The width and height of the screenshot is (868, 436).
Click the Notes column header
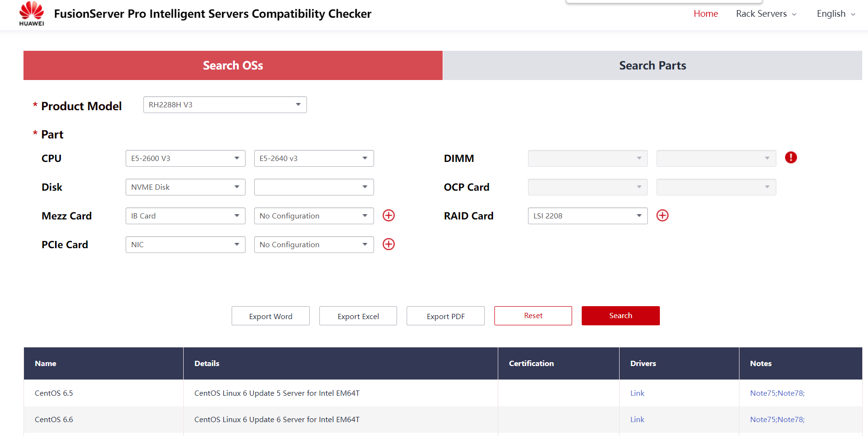coord(801,364)
